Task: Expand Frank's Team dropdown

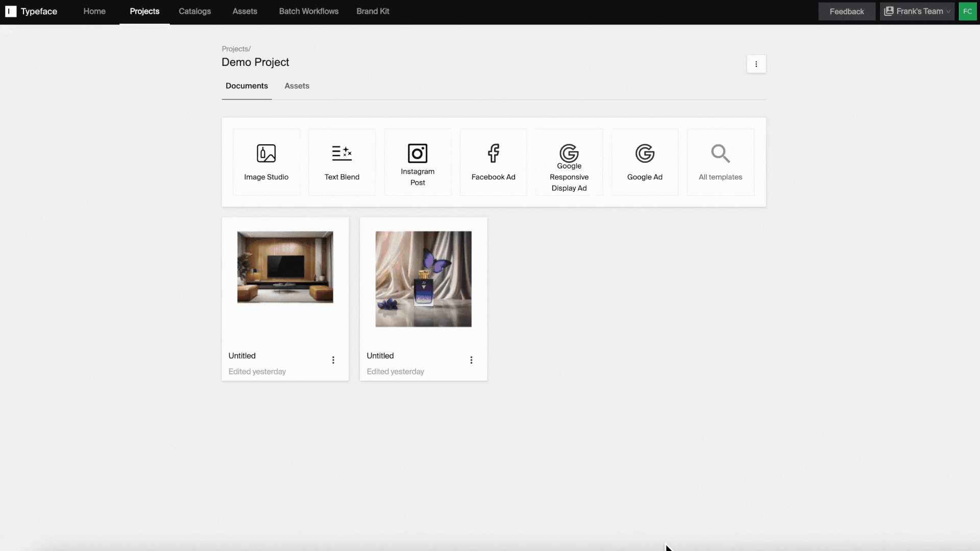Action: pyautogui.click(x=917, y=11)
